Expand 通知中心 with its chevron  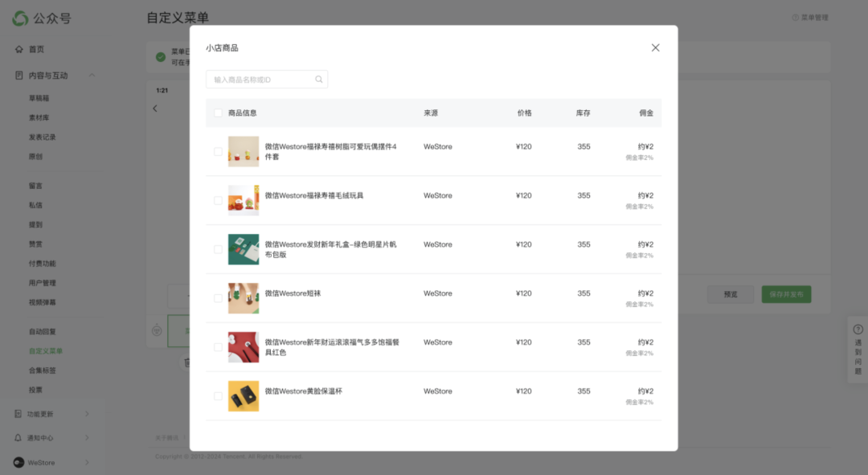point(87,438)
